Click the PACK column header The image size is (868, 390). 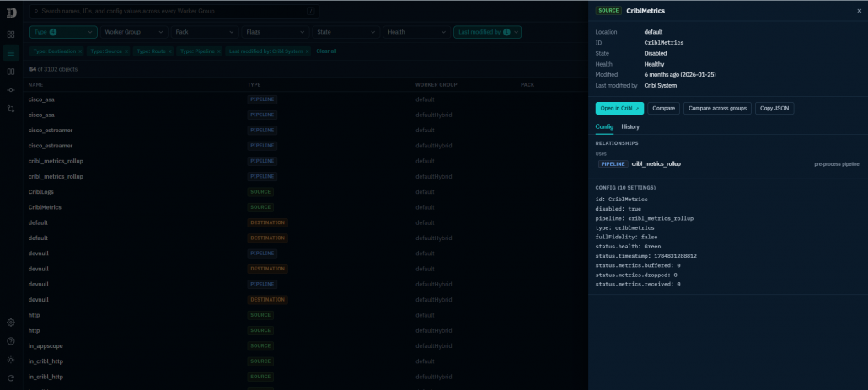pyautogui.click(x=527, y=85)
